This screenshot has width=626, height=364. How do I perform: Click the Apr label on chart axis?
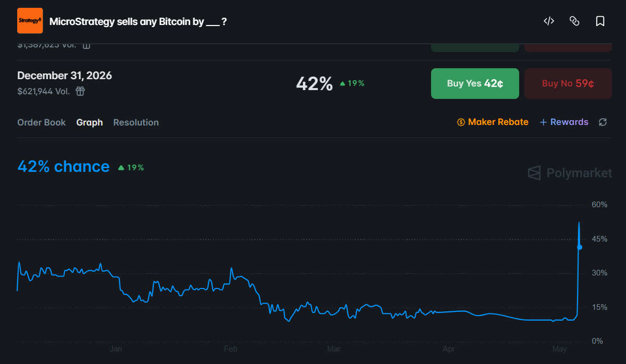pos(448,349)
